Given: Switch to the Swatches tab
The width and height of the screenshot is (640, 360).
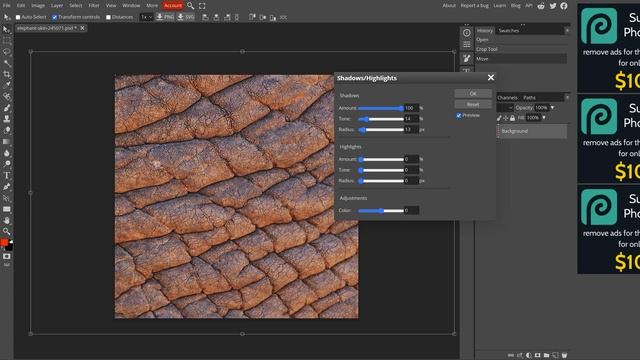Looking at the screenshot, I should pyautogui.click(x=509, y=31).
